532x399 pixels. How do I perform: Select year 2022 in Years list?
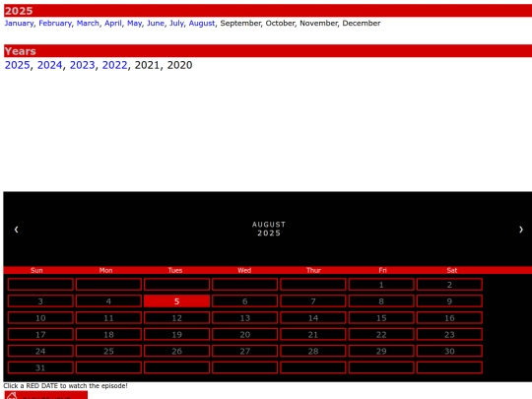(x=114, y=65)
